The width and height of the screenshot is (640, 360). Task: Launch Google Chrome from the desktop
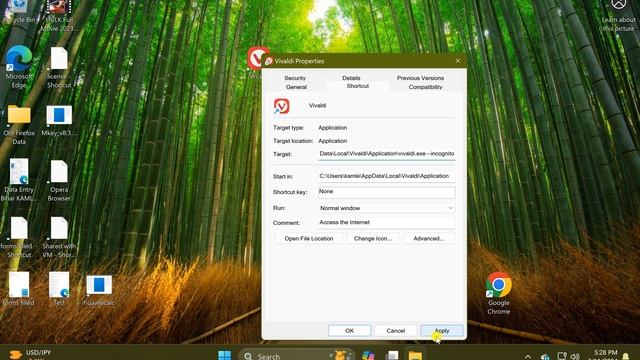coord(499,293)
